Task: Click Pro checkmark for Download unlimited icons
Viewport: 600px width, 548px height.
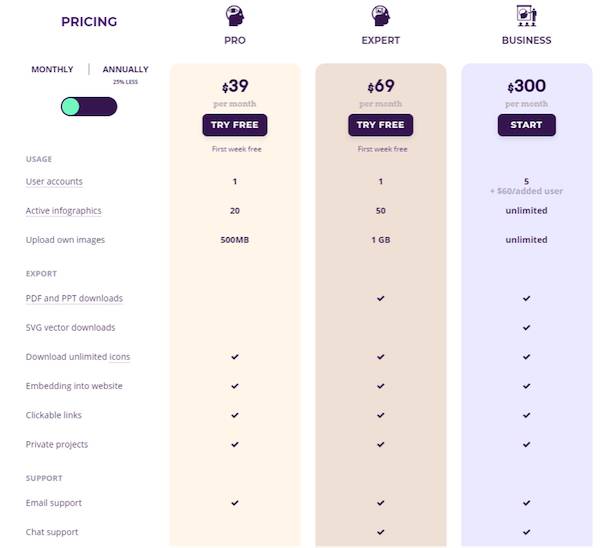Action: click(x=235, y=357)
